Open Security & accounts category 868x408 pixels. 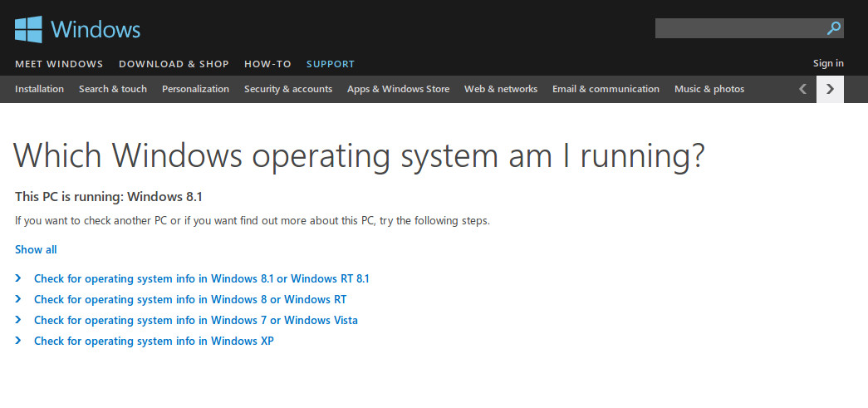tap(287, 89)
